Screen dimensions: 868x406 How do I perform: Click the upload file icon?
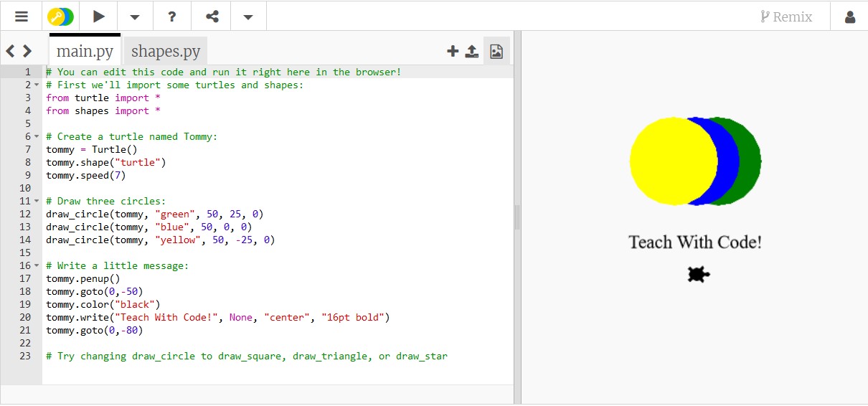point(472,51)
